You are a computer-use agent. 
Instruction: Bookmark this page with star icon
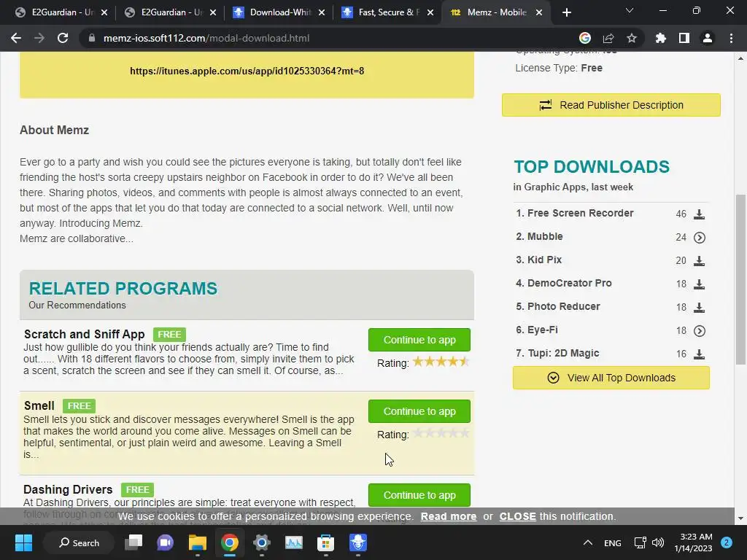point(632,38)
